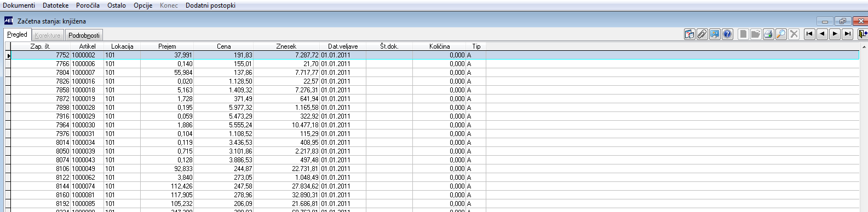Click the blue question mark help icon
The height and width of the screenshot is (212, 868).
click(727, 34)
